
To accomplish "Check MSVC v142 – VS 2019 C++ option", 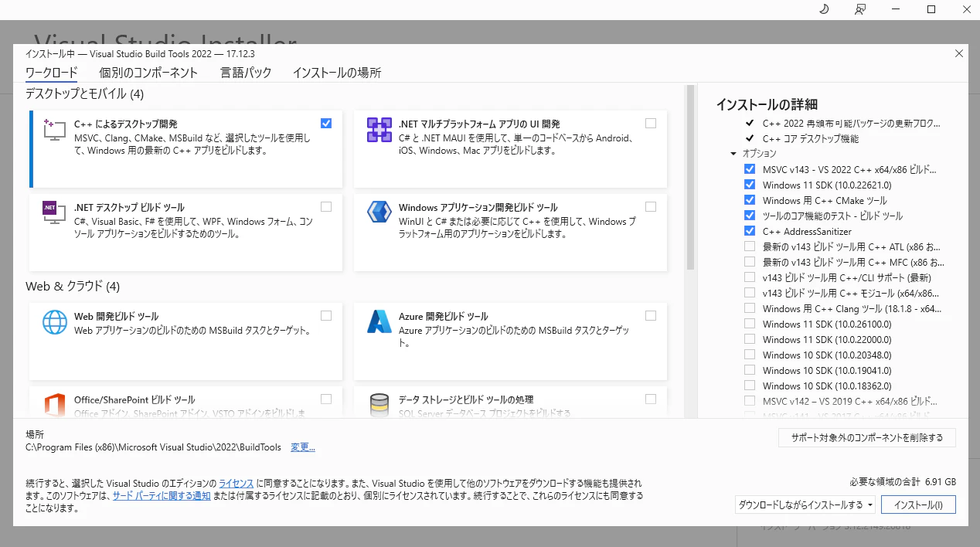I will pyautogui.click(x=750, y=401).
